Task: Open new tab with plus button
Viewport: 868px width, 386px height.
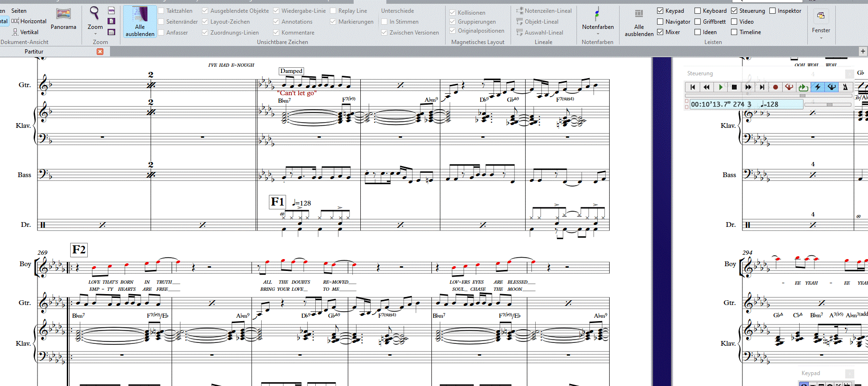Action: [x=863, y=51]
